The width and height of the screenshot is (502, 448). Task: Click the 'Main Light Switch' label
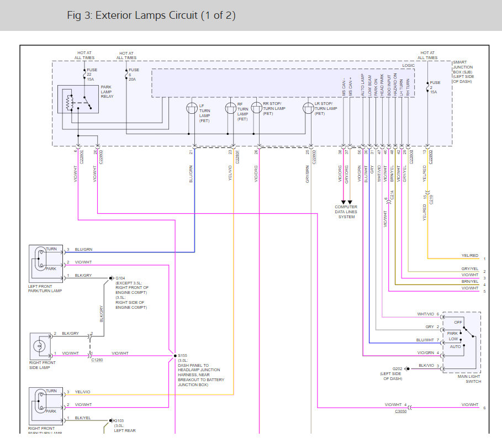point(469,379)
